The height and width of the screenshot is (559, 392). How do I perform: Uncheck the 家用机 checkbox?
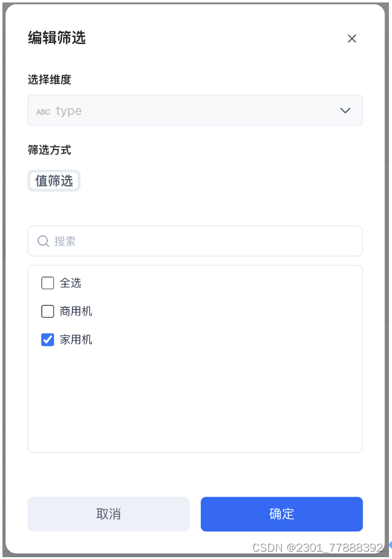(48, 340)
